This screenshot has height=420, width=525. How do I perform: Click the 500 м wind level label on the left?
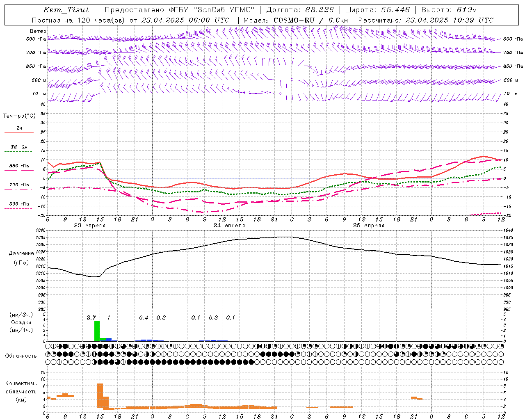point(39,80)
